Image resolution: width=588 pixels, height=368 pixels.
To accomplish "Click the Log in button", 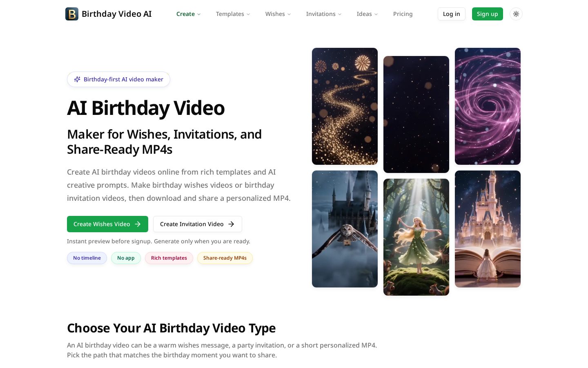I will pos(452,14).
